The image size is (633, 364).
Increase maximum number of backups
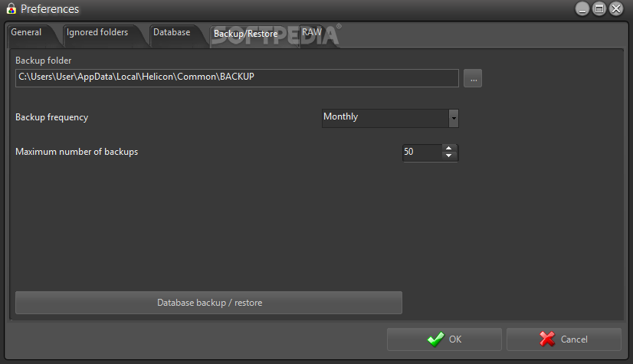click(449, 149)
